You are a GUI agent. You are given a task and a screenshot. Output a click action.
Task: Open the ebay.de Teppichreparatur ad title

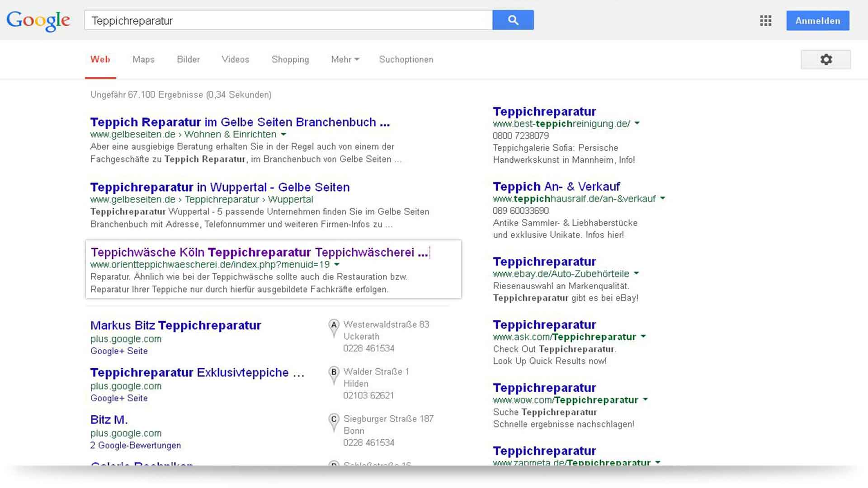pos(544,261)
